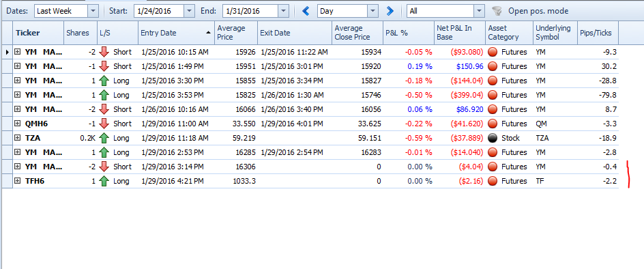
Task: Click red Short arrow in 1/29/2016 3:14 PM row
Action: (104, 167)
